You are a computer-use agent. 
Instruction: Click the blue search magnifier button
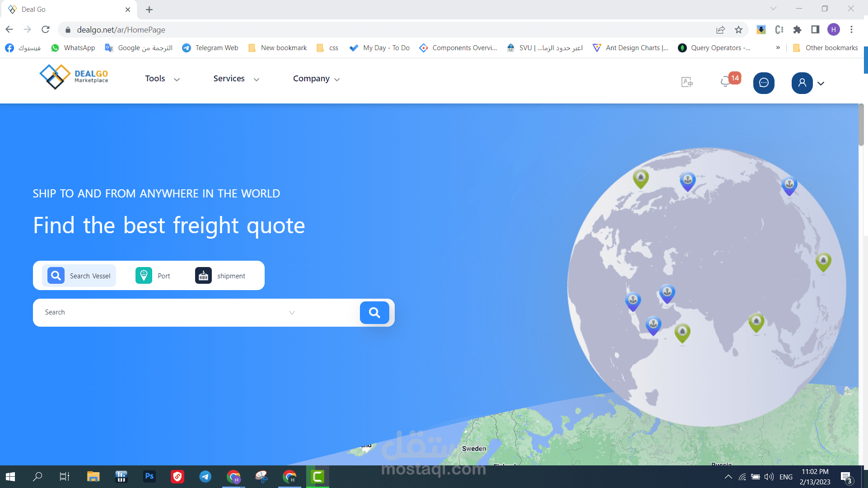374,313
